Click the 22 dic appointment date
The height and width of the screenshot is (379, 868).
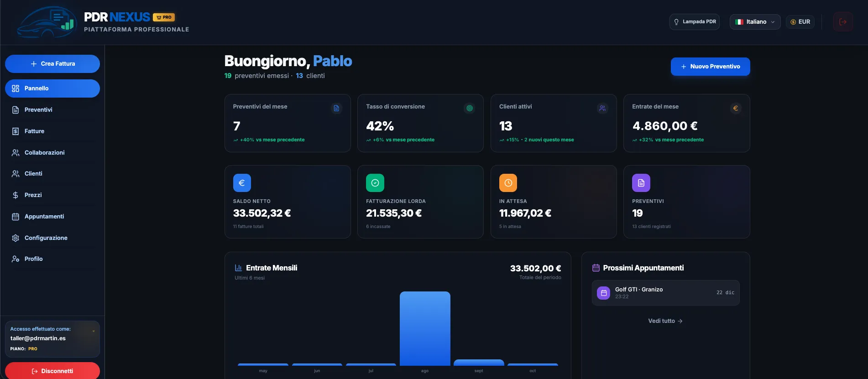click(725, 293)
